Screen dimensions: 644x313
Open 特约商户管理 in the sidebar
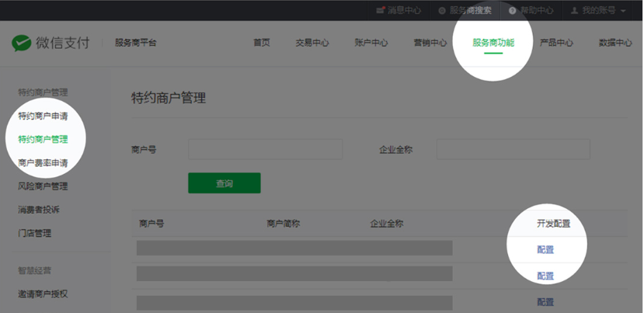click(x=43, y=140)
